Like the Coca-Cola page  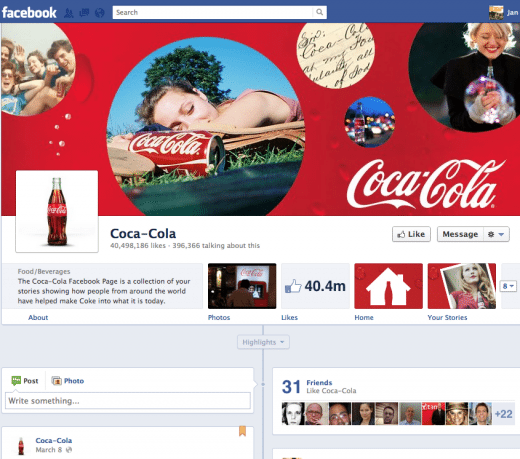(411, 234)
